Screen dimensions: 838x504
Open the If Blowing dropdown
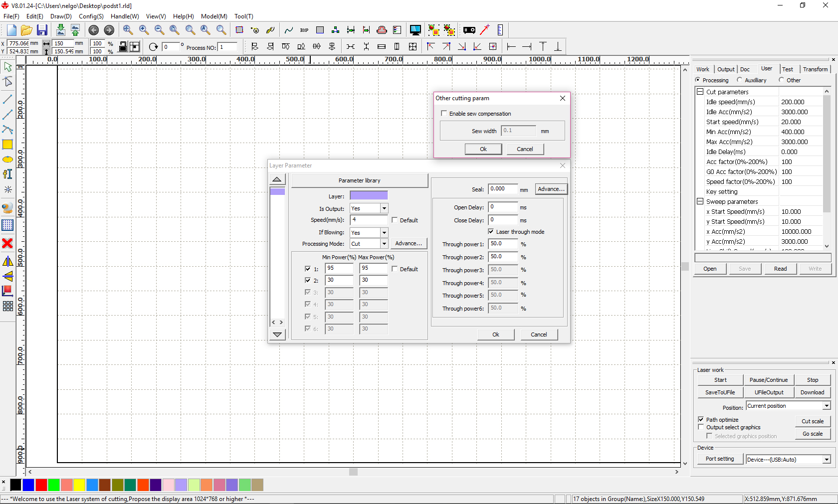pos(384,232)
